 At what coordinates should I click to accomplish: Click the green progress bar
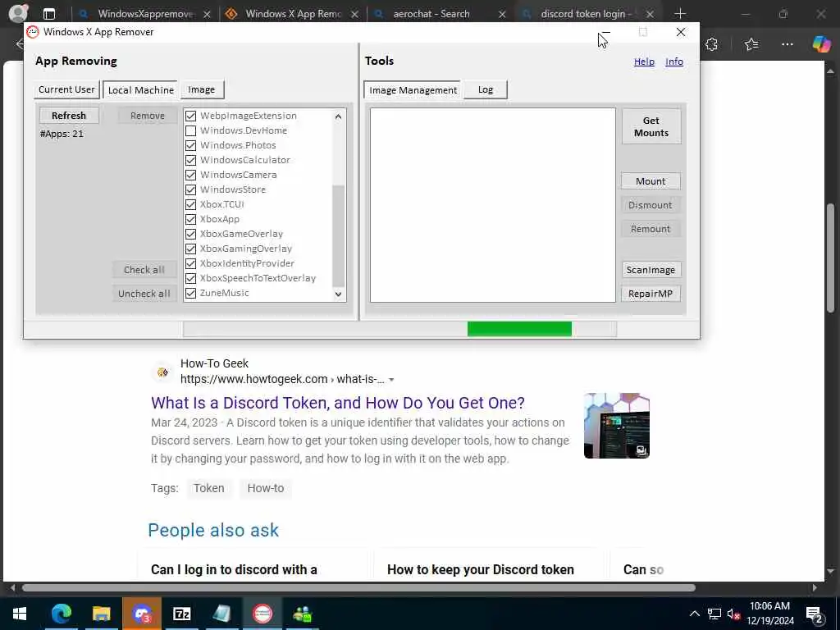click(x=519, y=329)
